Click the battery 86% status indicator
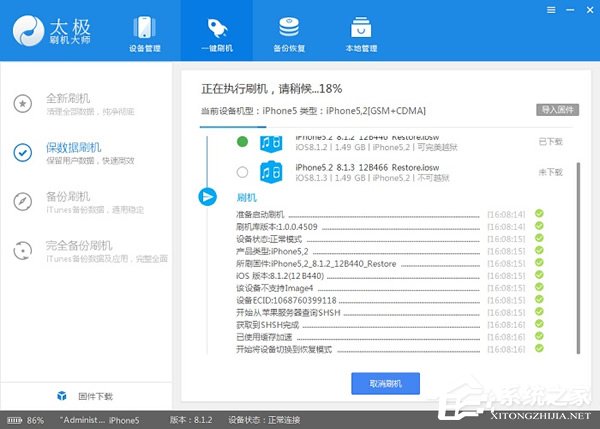 [28, 421]
